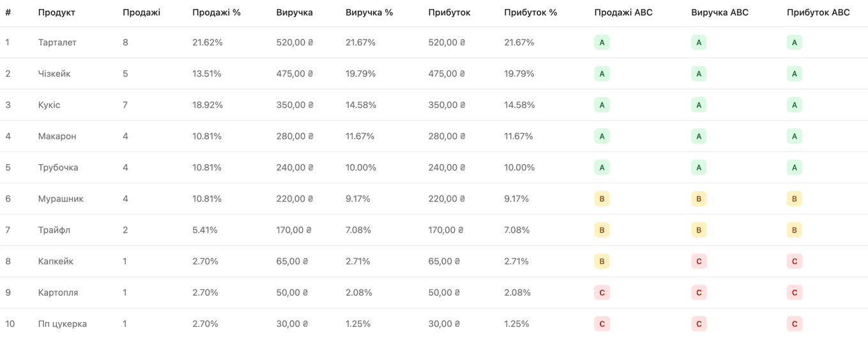Click the # column header
This screenshot has width=868, height=343.
click(8, 13)
